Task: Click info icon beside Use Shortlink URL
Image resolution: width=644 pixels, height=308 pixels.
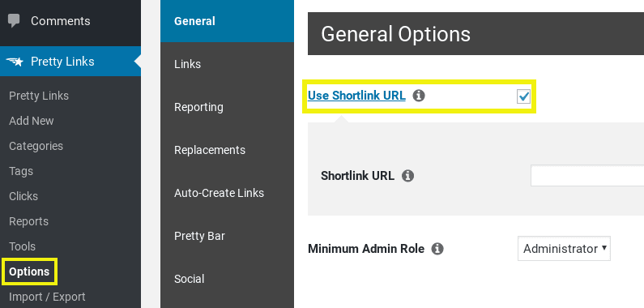Action: 419,96
